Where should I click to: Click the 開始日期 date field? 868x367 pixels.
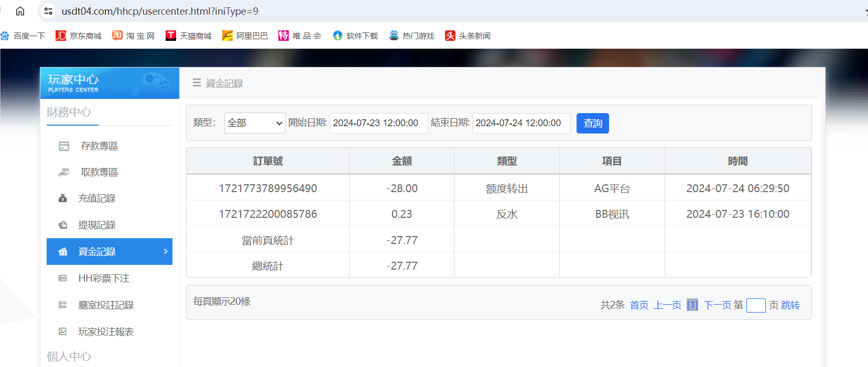point(378,123)
